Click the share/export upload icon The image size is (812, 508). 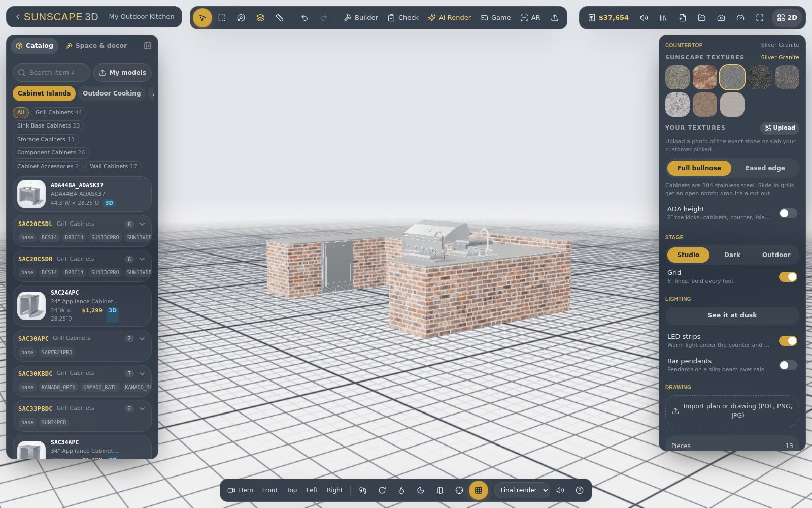pos(555,18)
